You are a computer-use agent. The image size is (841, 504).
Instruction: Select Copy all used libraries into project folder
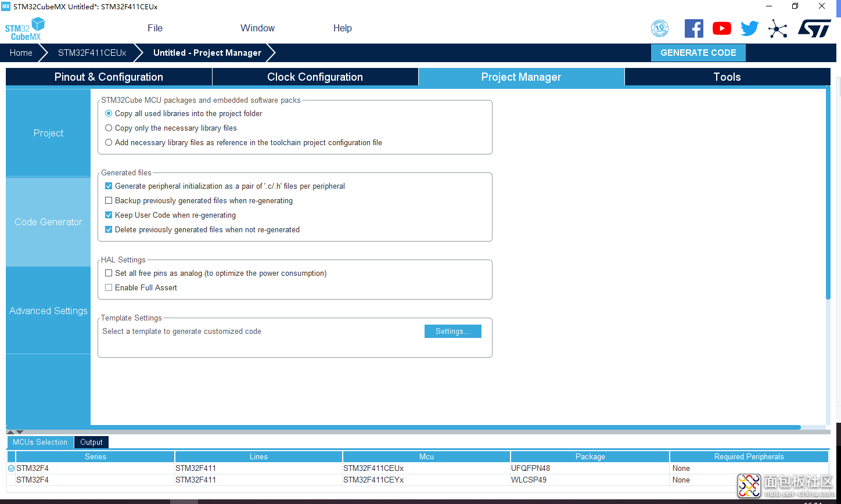(x=109, y=114)
